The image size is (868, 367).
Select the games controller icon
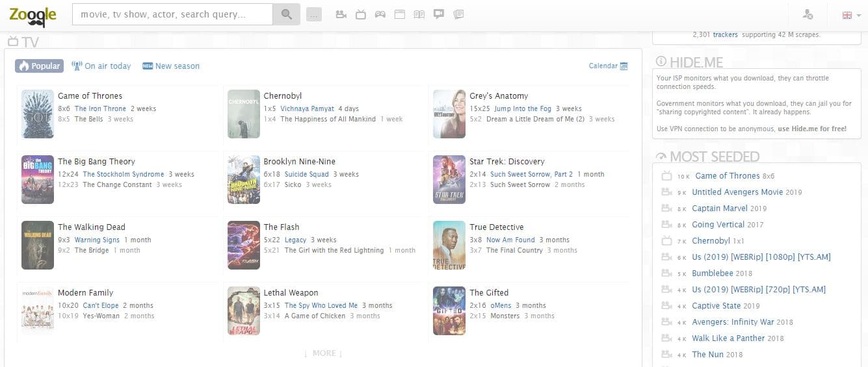[380, 14]
